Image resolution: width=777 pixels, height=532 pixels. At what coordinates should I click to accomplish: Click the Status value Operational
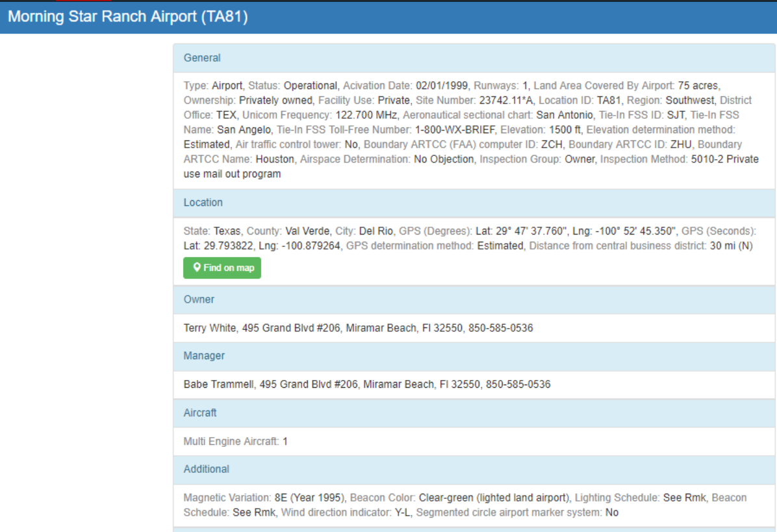pyautogui.click(x=310, y=86)
